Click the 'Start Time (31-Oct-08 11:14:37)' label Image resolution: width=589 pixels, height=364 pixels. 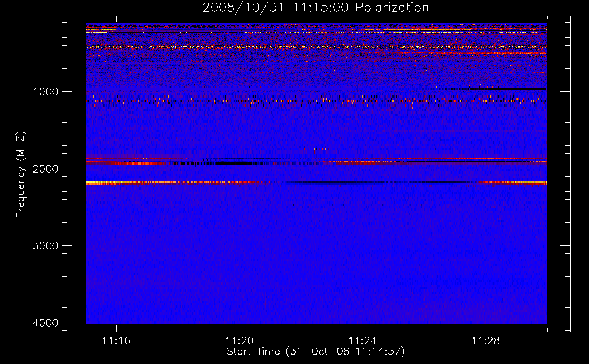click(316, 352)
